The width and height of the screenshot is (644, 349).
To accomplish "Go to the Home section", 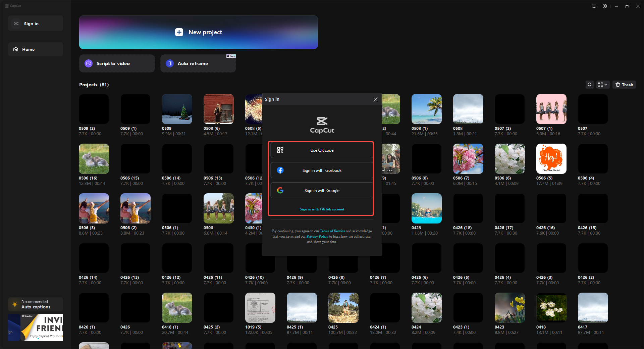I will point(36,49).
